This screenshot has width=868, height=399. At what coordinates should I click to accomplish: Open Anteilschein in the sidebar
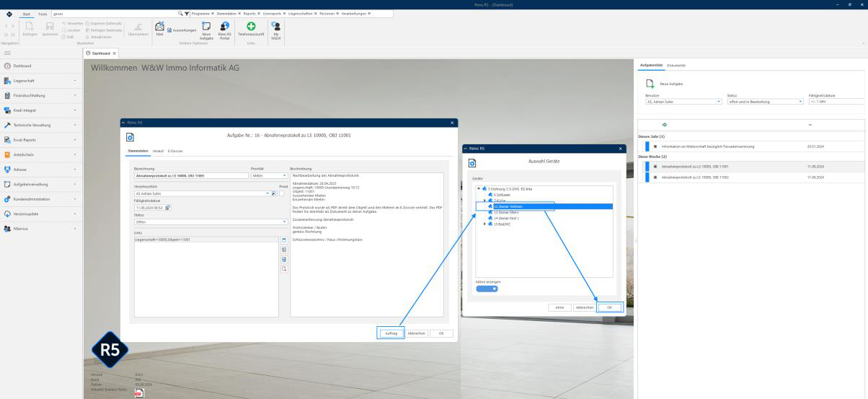40,154
